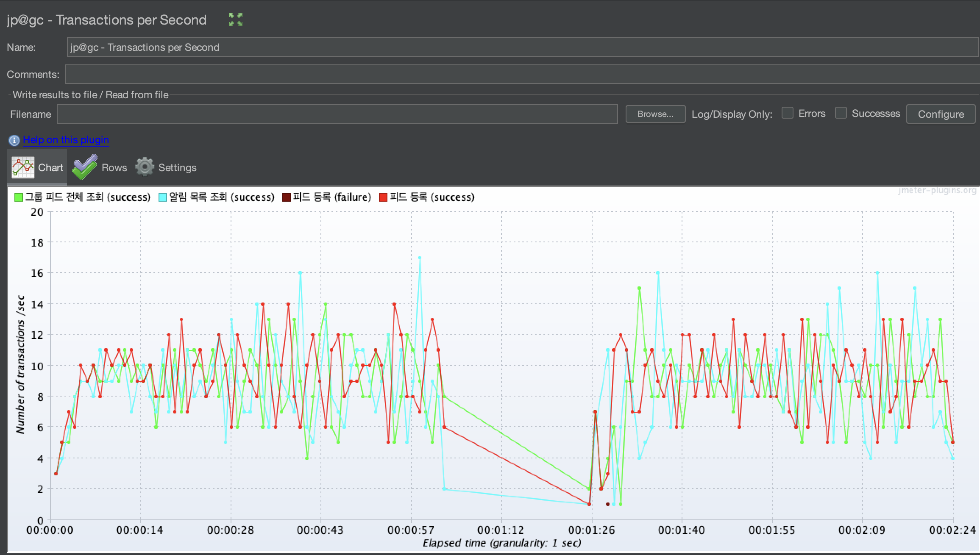Click the Rows green checkmark icon
Screen dimensions: 980x555
click(x=85, y=167)
